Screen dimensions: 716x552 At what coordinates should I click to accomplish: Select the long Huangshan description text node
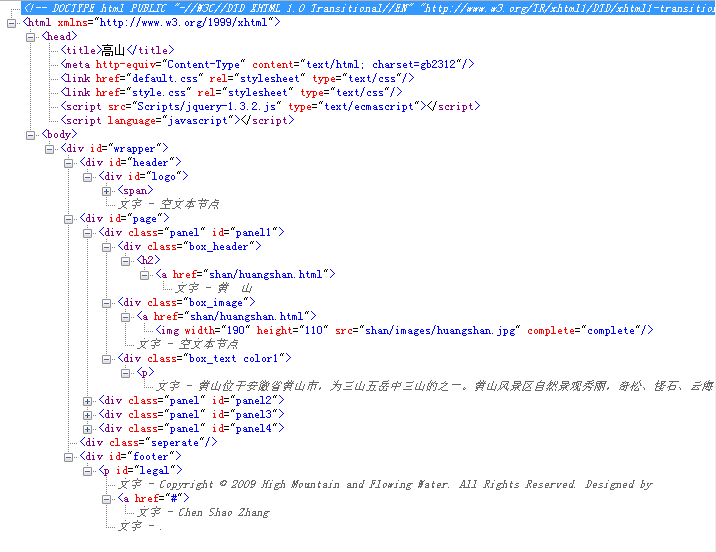[436, 386]
